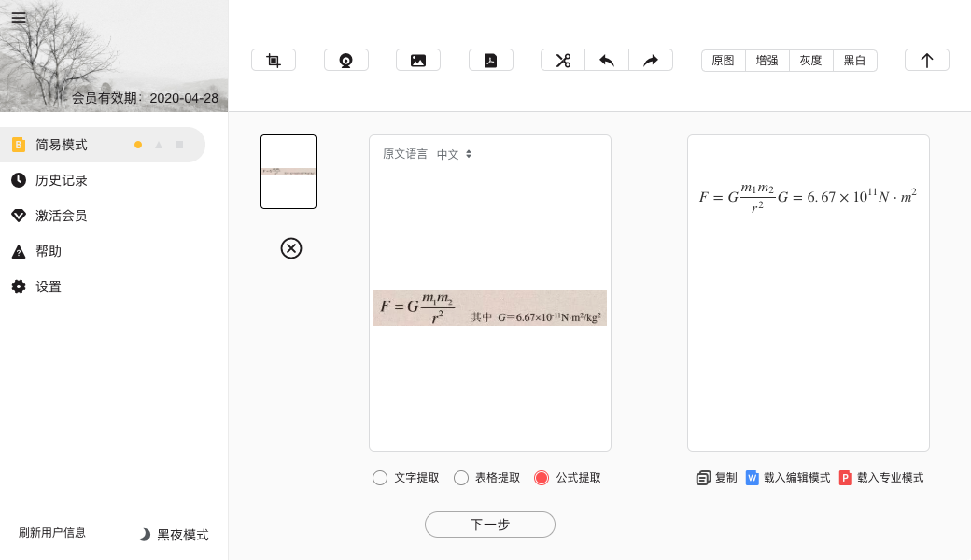Screen dimensions: 971x560
Task: Open the 原文语言 language dropdown
Action: (x=455, y=153)
